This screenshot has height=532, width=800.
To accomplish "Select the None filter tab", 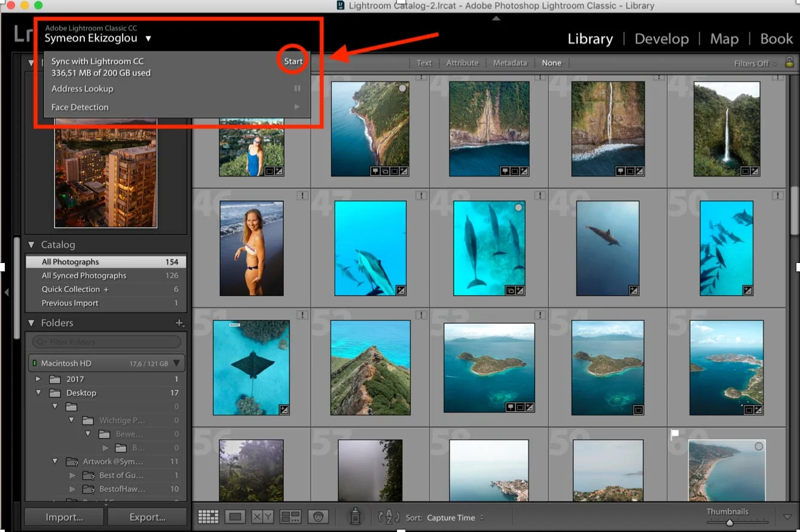I will pyautogui.click(x=551, y=63).
